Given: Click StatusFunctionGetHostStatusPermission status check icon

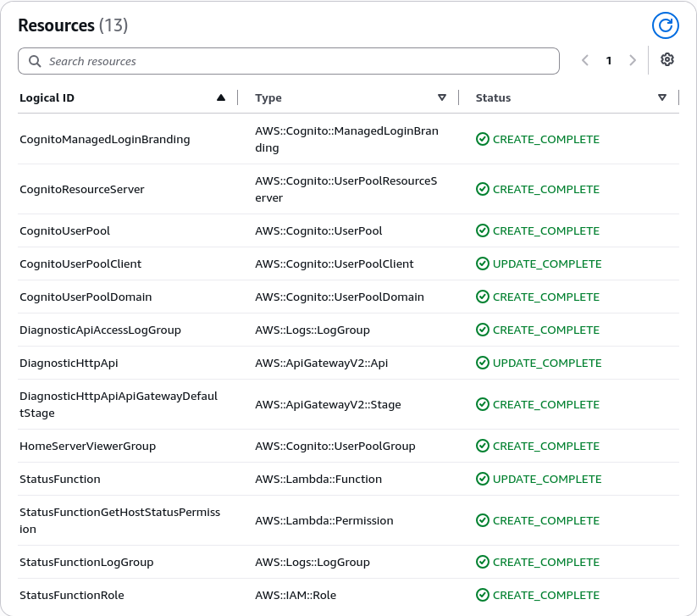Looking at the screenshot, I should click(x=482, y=520).
